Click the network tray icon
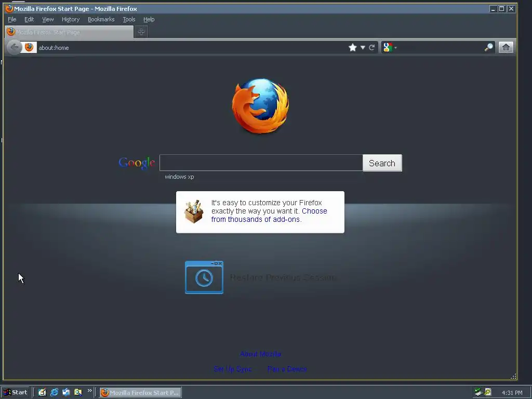The width and height of the screenshot is (532, 399). coord(478,392)
